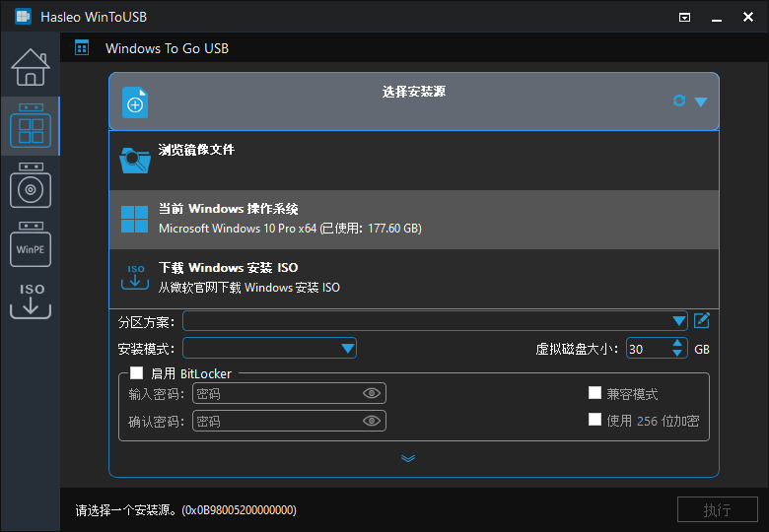Collapse the installation source dropdown arrow
This screenshot has height=532, width=769.
701,101
